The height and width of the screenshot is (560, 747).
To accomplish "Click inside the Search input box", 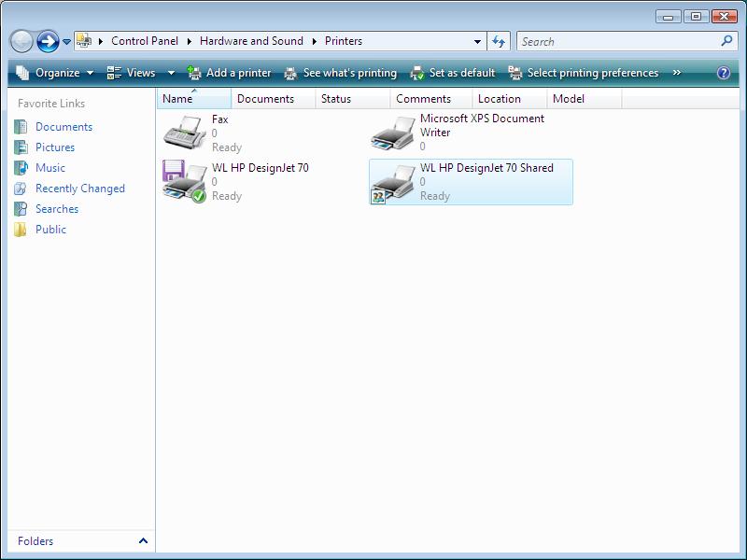I will pyautogui.click(x=618, y=41).
